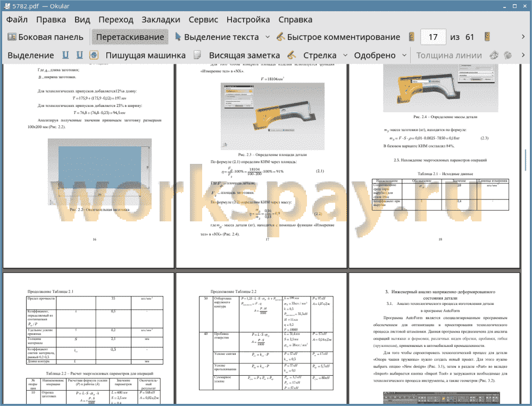The width and height of the screenshot is (532, 406).
Task: Click heading '3. Инженерный анализ напряженно-деформированного'
Action: (440, 292)
